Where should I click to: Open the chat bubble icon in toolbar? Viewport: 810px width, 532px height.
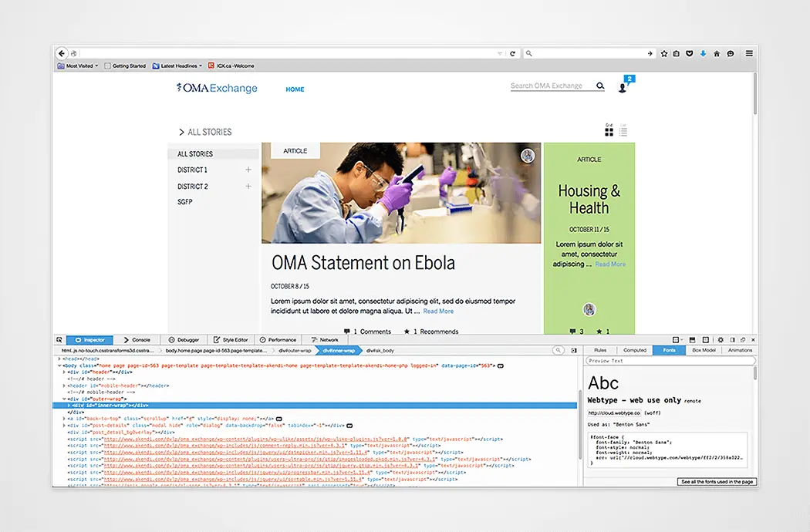point(731,53)
